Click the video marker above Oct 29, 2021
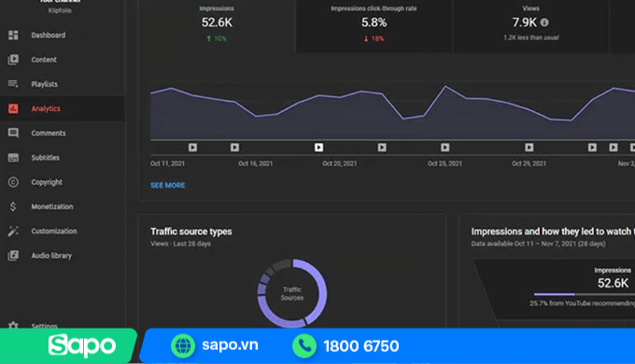This screenshot has height=364, width=635. (529, 147)
